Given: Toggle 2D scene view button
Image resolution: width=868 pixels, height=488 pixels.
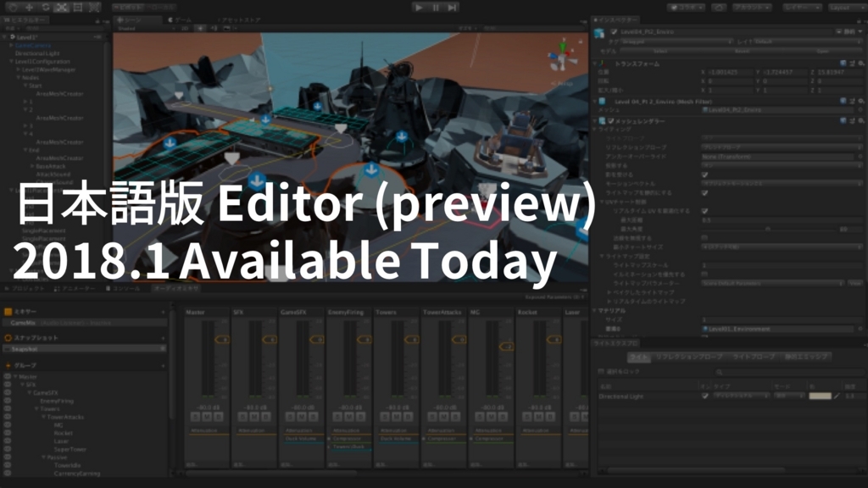Looking at the screenshot, I should coord(185,28).
